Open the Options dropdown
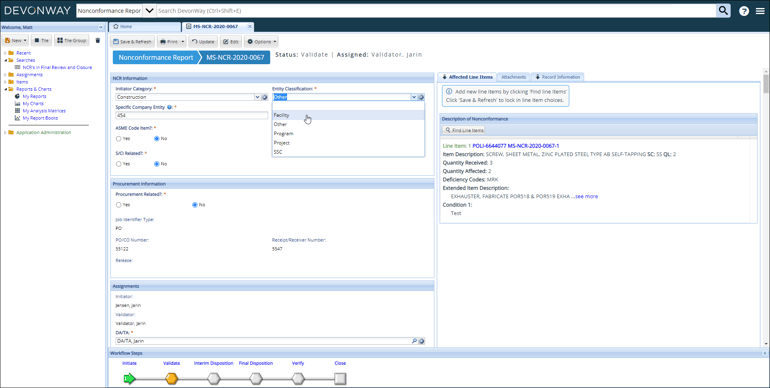 point(262,42)
